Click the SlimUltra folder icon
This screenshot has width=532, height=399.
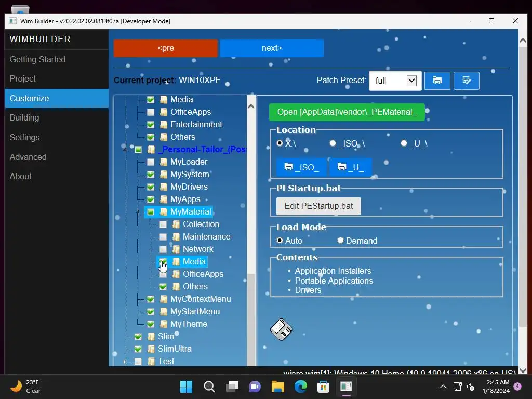coord(151,349)
